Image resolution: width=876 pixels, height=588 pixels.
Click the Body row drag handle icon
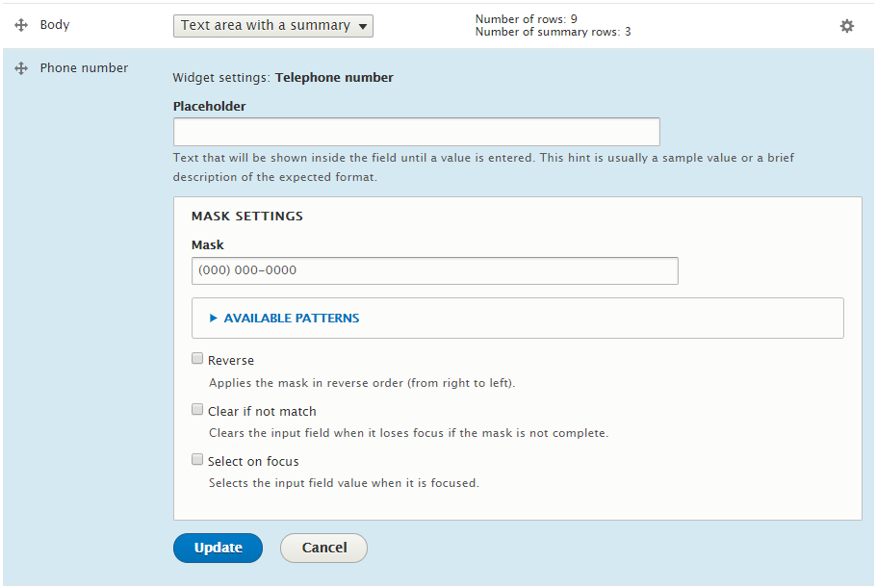21,25
